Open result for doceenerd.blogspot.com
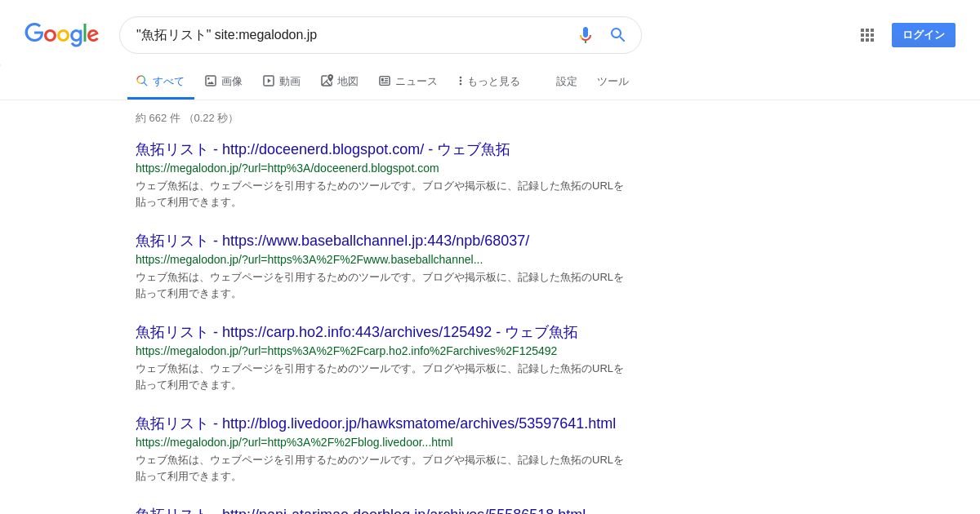 click(323, 149)
